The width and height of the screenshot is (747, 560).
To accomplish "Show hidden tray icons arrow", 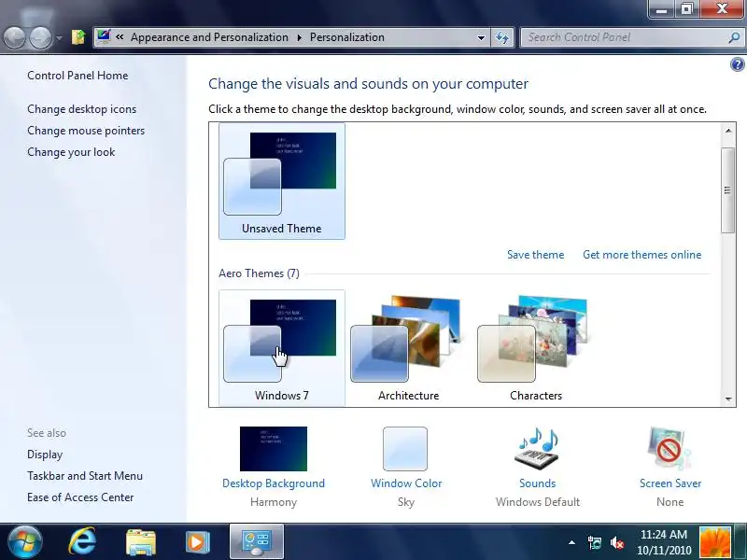I will point(571,542).
